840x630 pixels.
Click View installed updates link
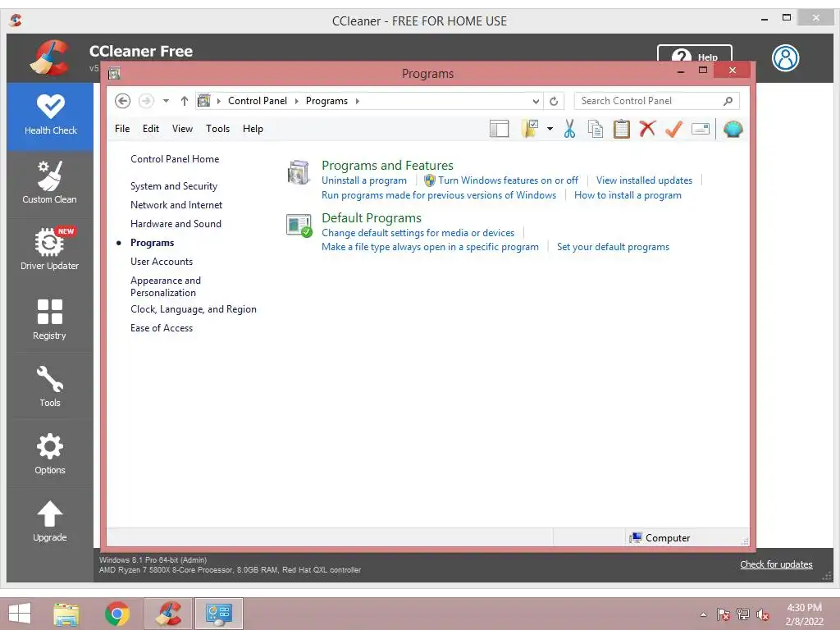[x=644, y=180]
